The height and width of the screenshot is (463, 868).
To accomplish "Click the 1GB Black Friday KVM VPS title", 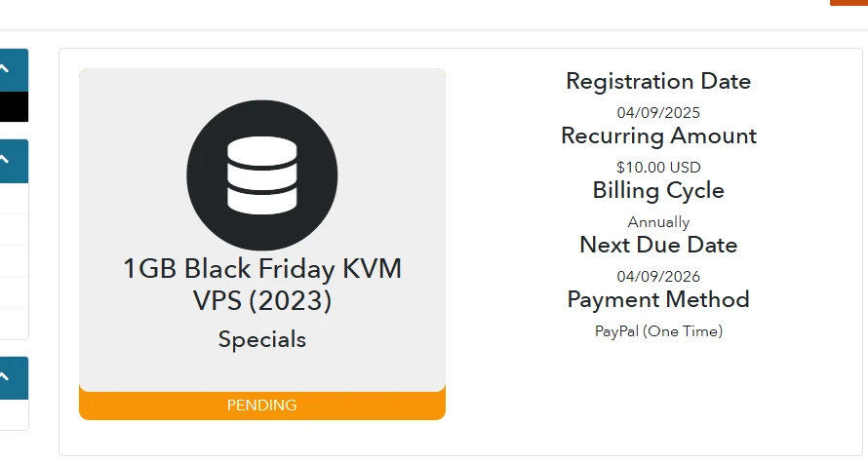I will point(261,284).
